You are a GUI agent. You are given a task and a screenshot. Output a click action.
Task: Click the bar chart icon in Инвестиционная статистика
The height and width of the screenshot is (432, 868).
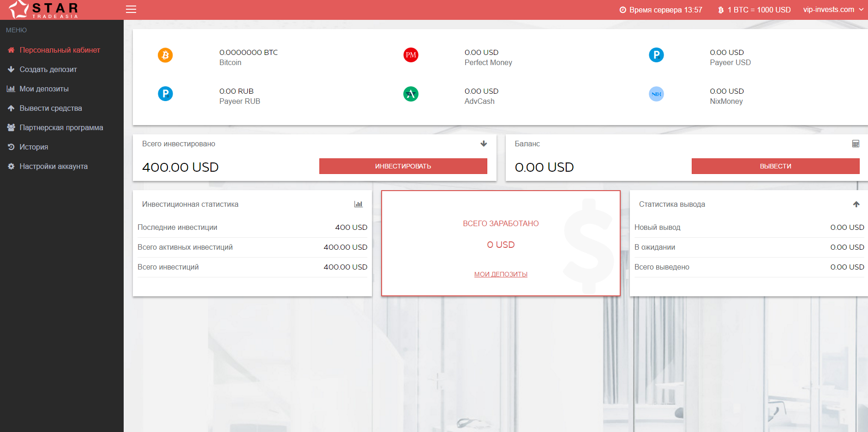click(x=359, y=204)
